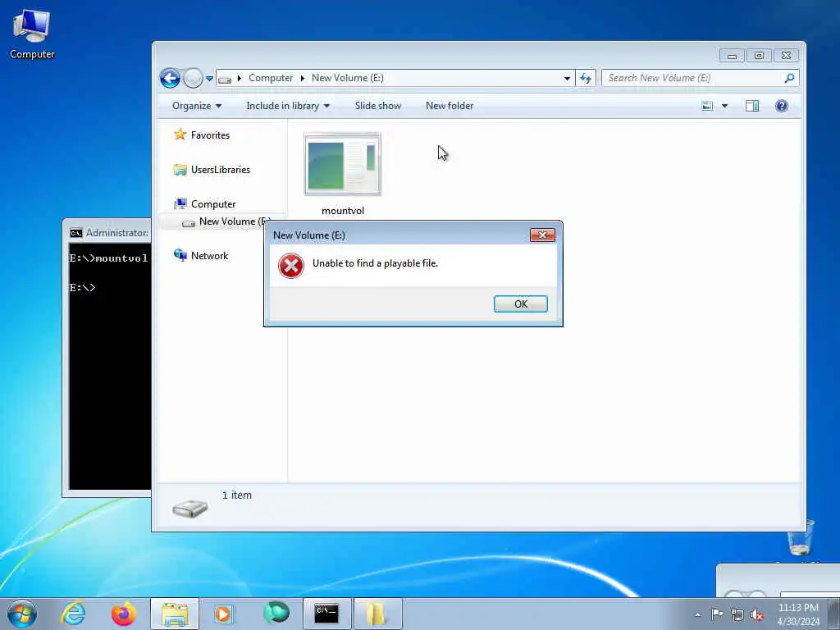Click the muted volume tray icon
This screenshot has height=630, width=840.
(757, 615)
